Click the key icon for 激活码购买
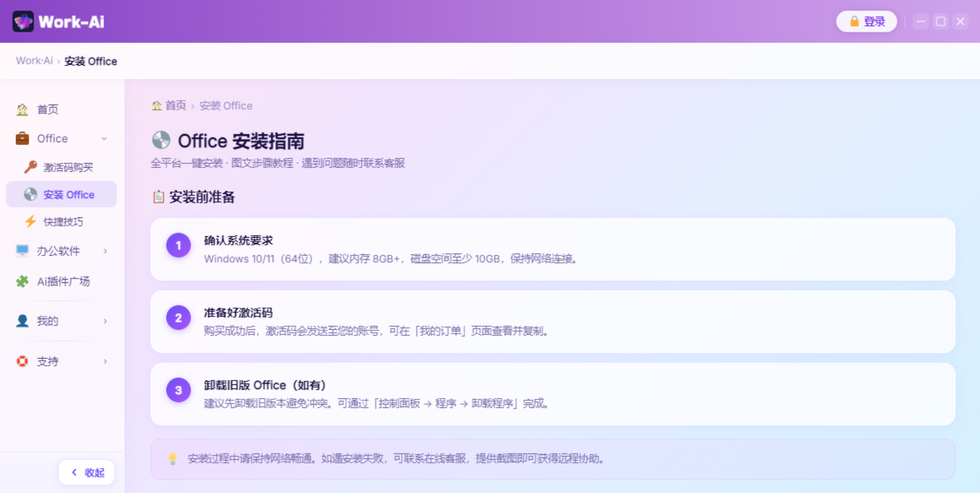The height and width of the screenshot is (493, 980). (x=30, y=167)
